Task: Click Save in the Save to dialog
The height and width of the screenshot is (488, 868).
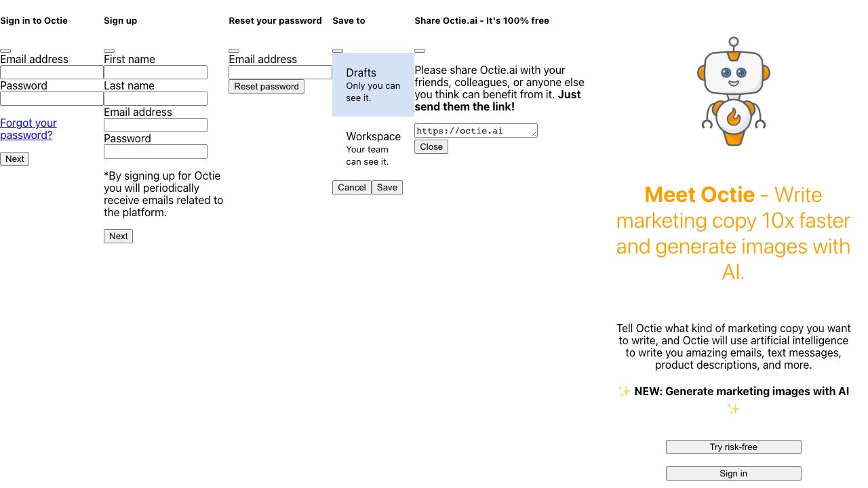Action: click(387, 188)
